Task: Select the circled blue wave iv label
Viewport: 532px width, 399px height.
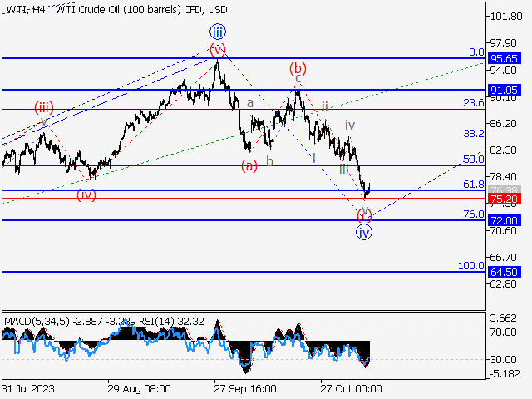Action: tap(364, 233)
